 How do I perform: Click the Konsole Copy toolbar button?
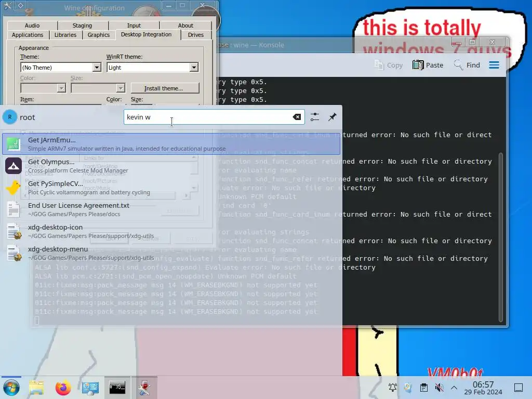point(389,65)
